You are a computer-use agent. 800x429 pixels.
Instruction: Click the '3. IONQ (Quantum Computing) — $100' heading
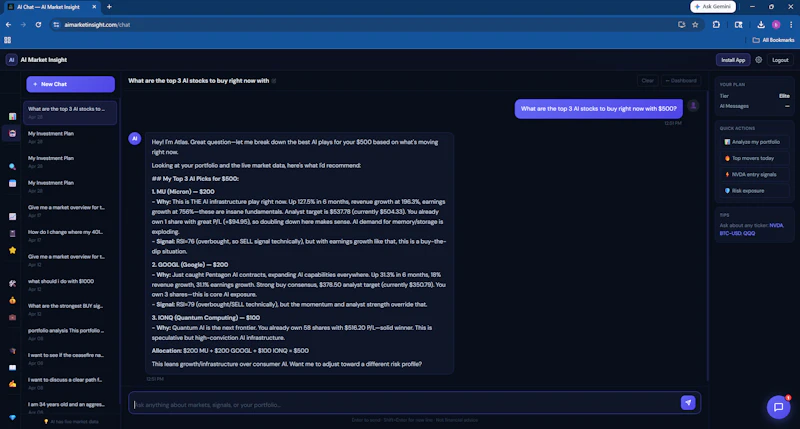(206, 317)
